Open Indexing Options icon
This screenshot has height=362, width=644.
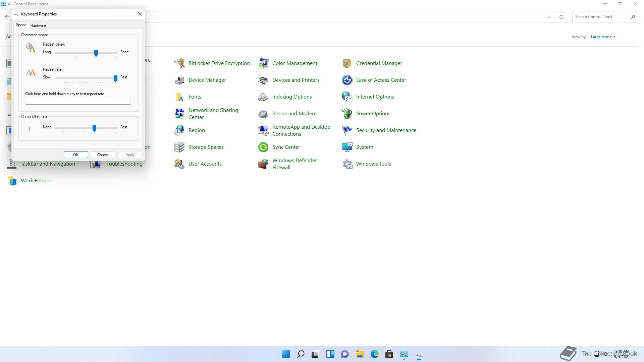pos(263,97)
